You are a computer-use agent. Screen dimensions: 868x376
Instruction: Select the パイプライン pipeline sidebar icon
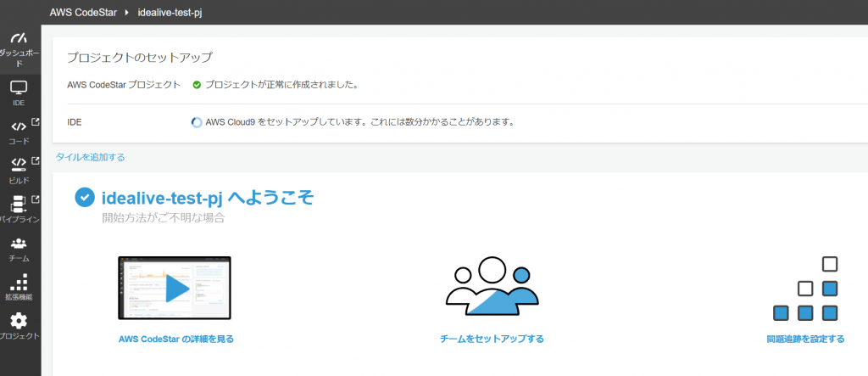[x=19, y=205]
